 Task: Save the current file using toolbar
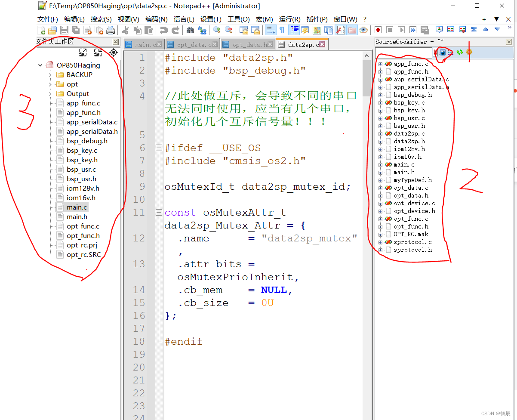(x=64, y=30)
